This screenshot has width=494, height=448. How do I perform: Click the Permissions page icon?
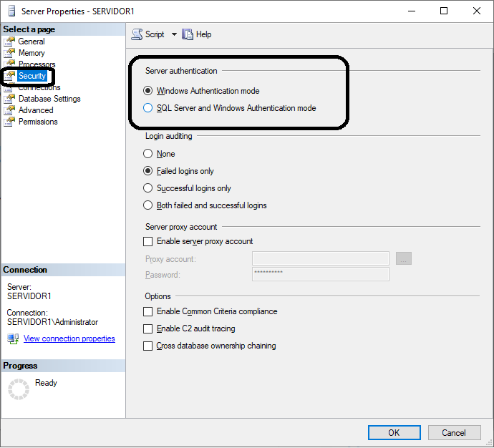click(x=9, y=122)
